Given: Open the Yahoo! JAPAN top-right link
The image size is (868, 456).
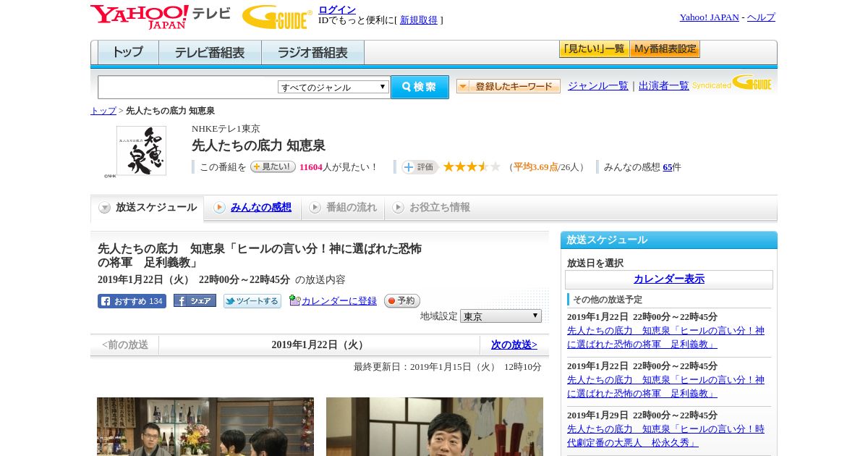Looking at the screenshot, I should [x=710, y=17].
